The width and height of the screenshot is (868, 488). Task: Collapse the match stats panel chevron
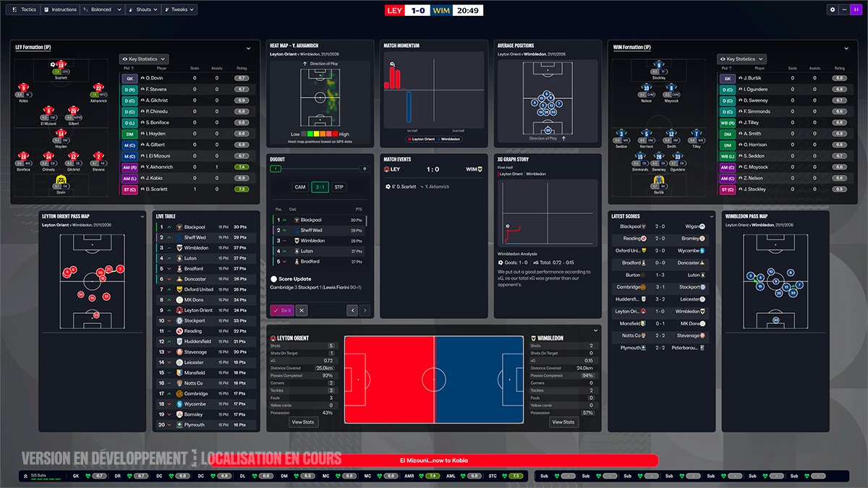(x=596, y=330)
